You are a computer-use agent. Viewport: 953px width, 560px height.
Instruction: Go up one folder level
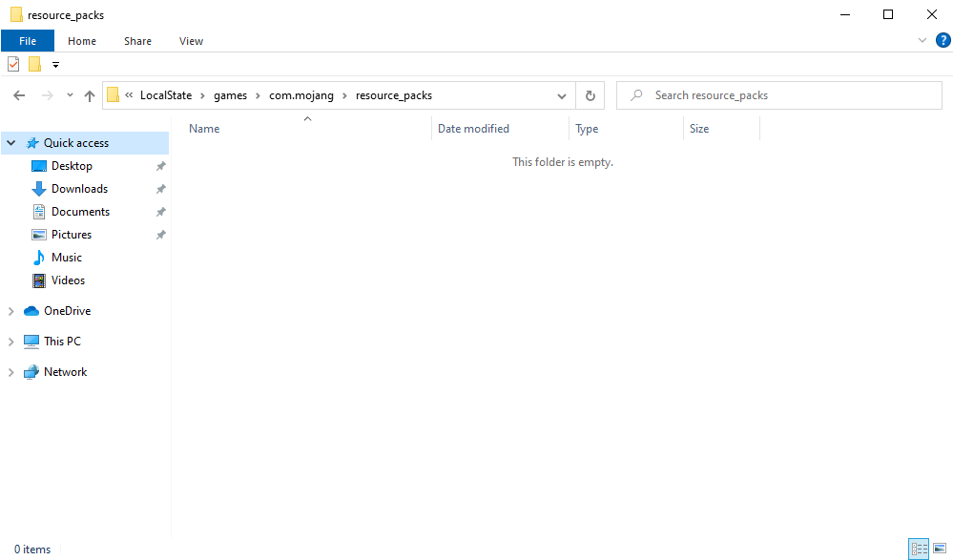tap(90, 95)
